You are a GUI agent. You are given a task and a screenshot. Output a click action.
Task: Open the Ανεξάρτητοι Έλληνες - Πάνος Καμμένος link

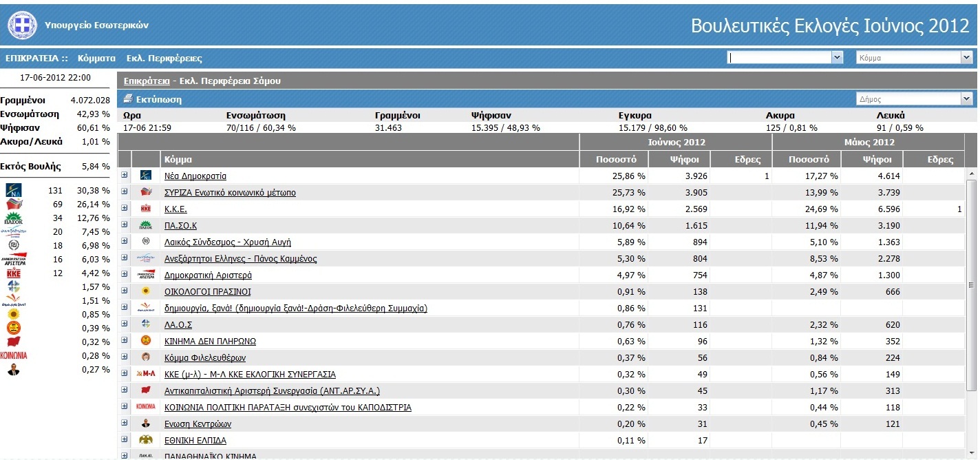pyautogui.click(x=240, y=259)
